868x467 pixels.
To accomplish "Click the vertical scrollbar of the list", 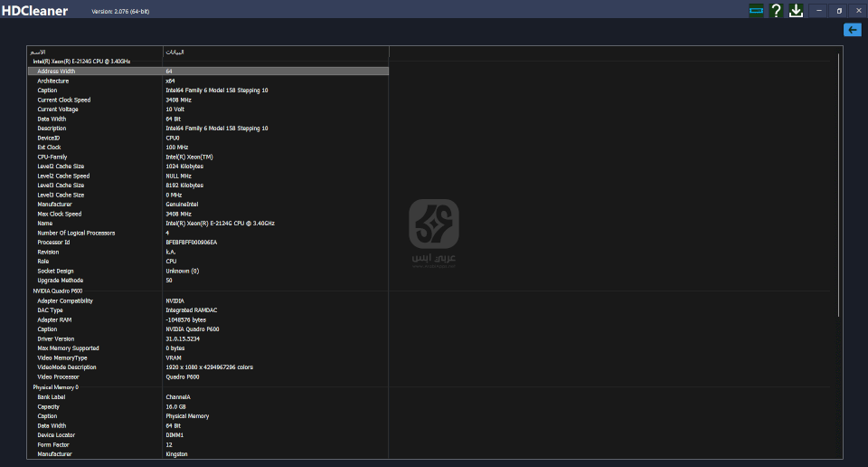I will 838,181.
